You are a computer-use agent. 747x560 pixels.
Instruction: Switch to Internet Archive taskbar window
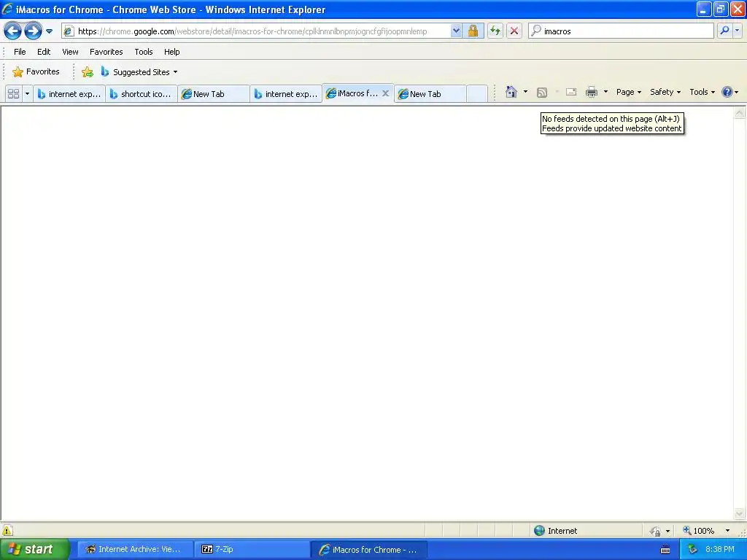click(135, 549)
